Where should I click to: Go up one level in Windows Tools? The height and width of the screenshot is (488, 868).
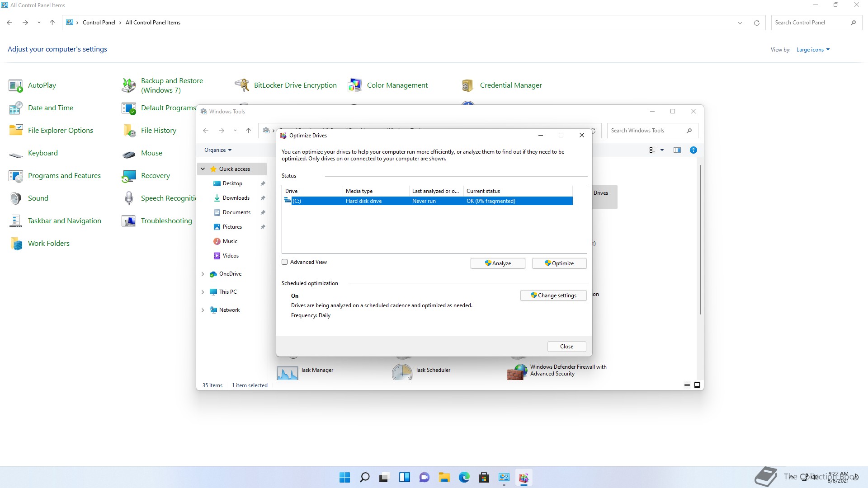point(248,131)
